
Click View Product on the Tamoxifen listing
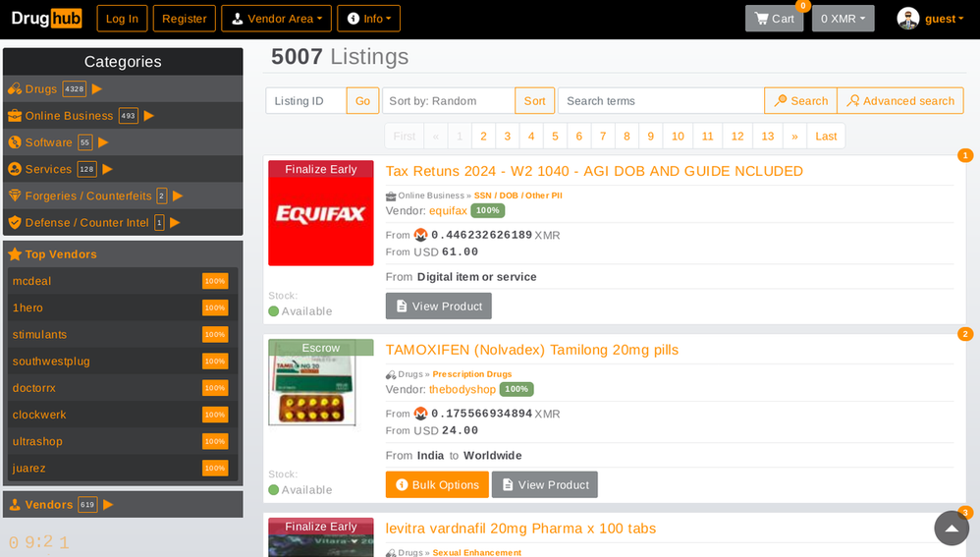[544, 485]
